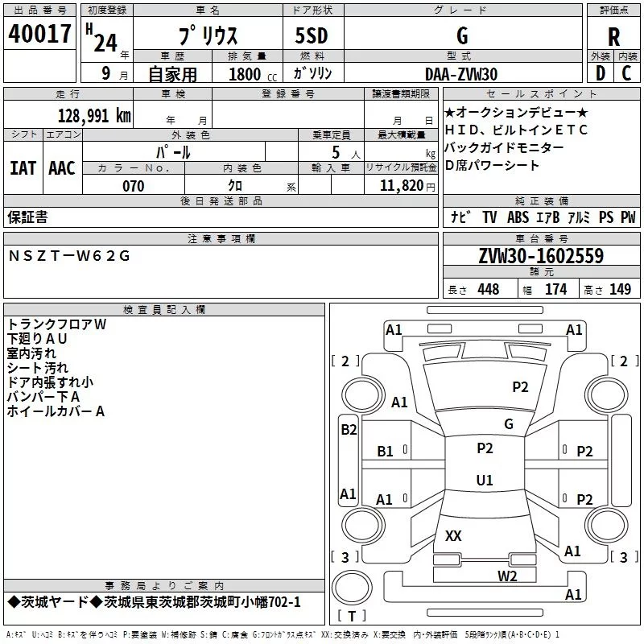Select exterior color パール
Image resolution: width=644 pixels, height=644 pixels.
[x=173, y=152]
